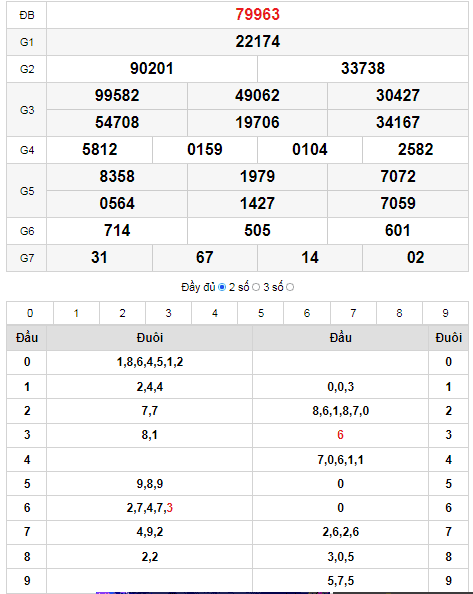
Task: Click digit 6 in number filter row
Action: pyautogui.click(x=307, y=313)
